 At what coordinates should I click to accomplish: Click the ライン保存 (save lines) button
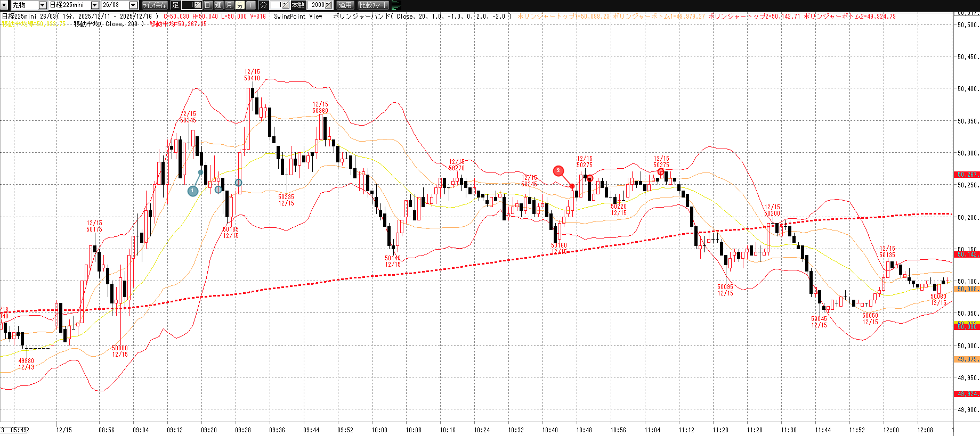click(x=155, y=5)
